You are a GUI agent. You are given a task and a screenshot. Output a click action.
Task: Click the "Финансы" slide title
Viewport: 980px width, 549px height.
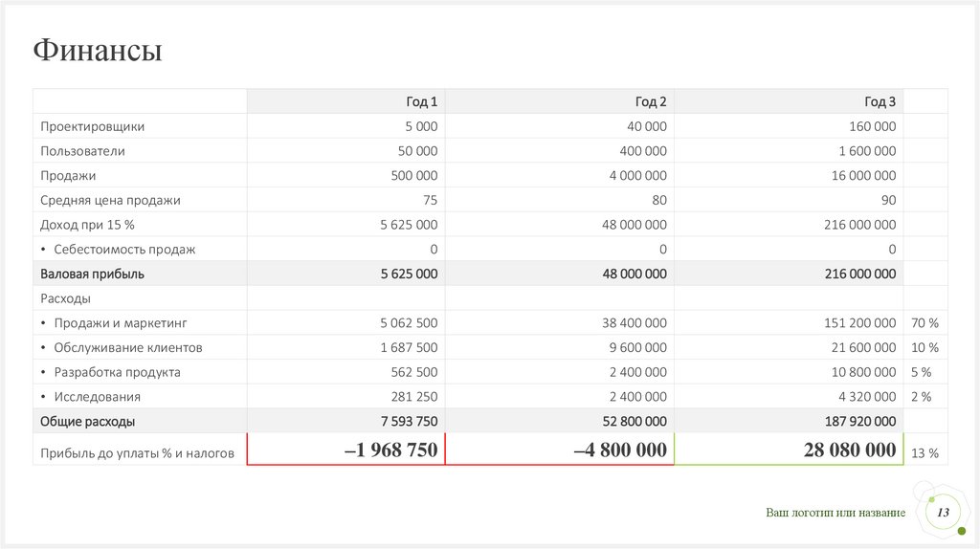98,51
